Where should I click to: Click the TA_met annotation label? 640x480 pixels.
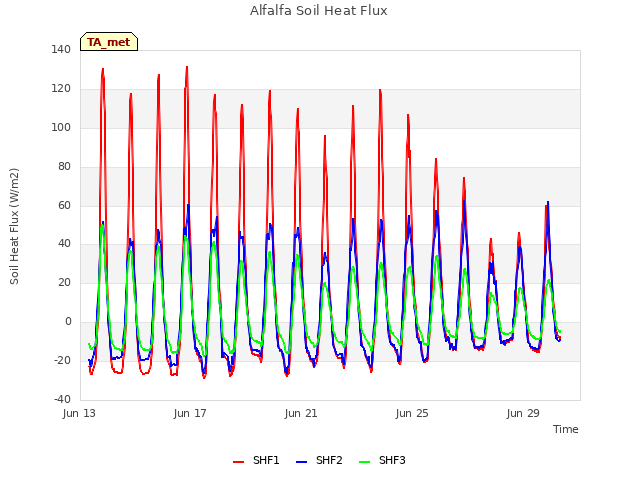point(109,42)
